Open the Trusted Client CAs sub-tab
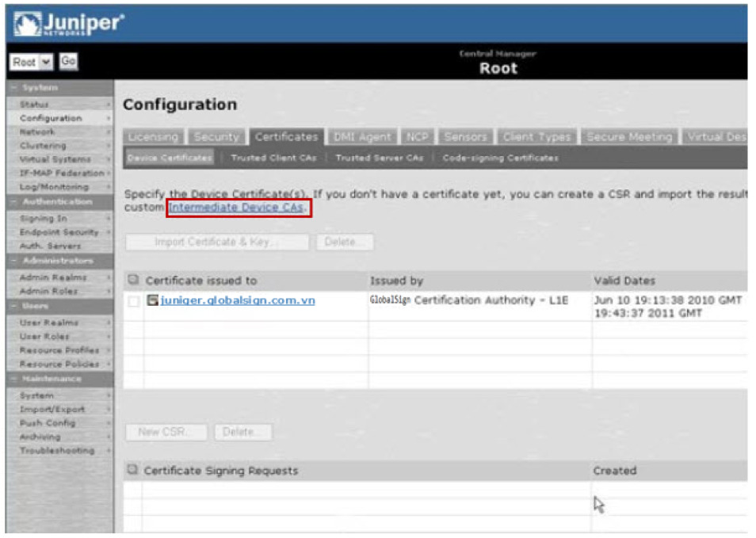 (x=274, y=158)
